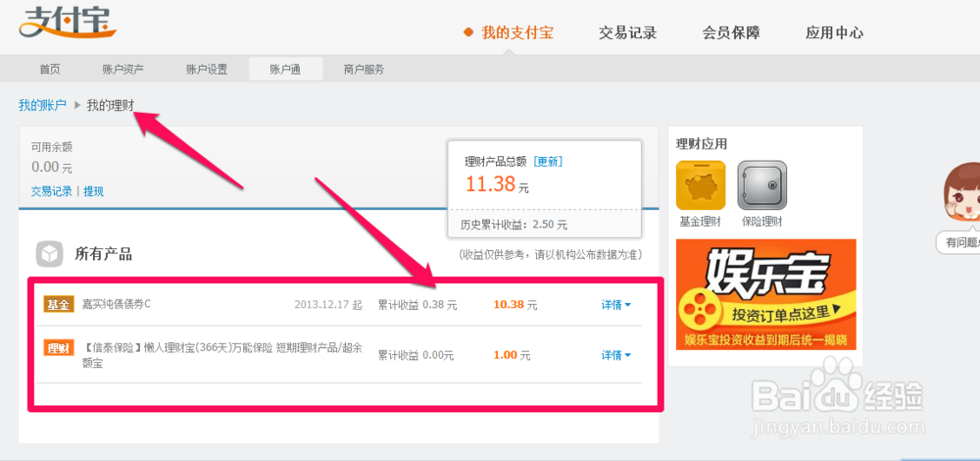Screen dimensions: 980x461
Task: Click the Alipay logo
Action: (67, 22)
